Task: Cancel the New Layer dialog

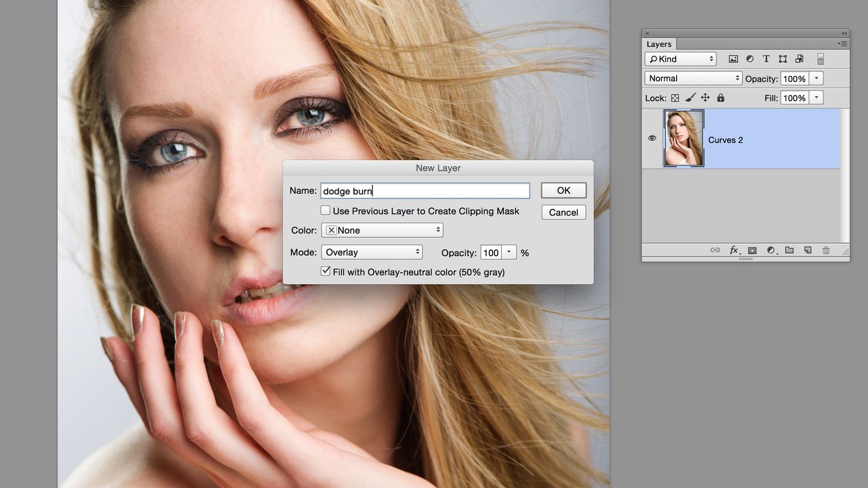Action: coord(564,212)
